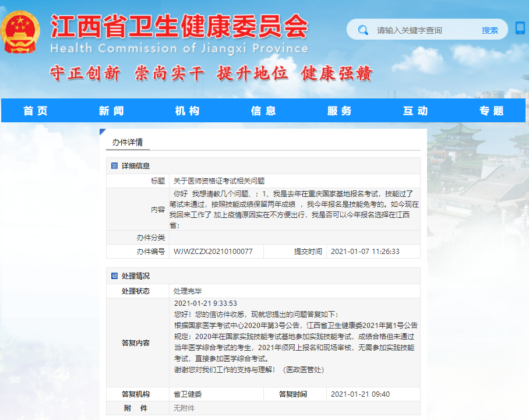Select 机构 from the navigation bar
The image size is (529, 420).
188,111
